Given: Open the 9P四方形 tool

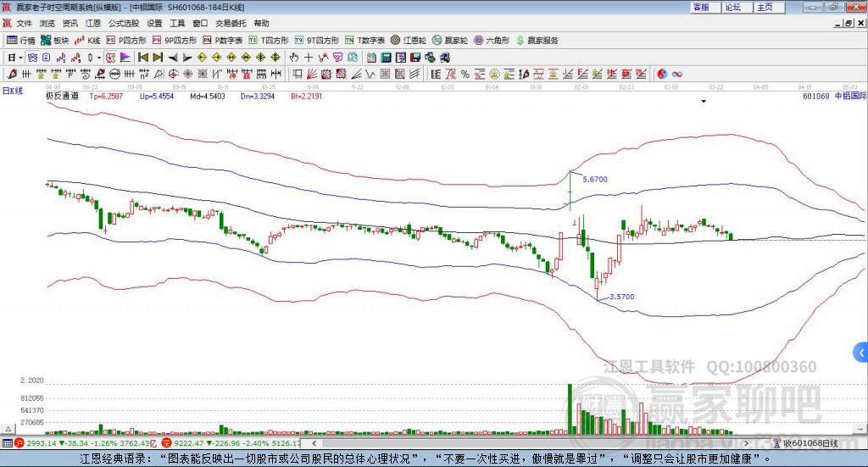Looking at the screenshot, I should (x=175, y=41).
